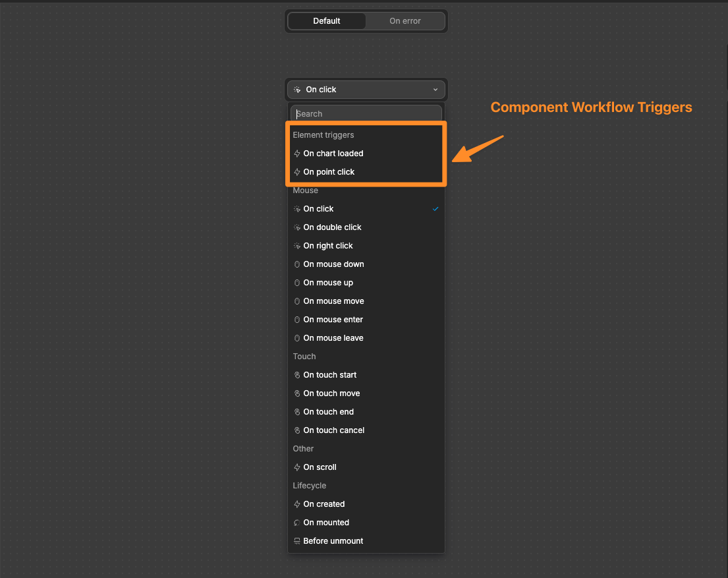The height and width of the screenshot is (578, 728).
Task: Click the cursor icon next to On right click
Action: (298, 246)
